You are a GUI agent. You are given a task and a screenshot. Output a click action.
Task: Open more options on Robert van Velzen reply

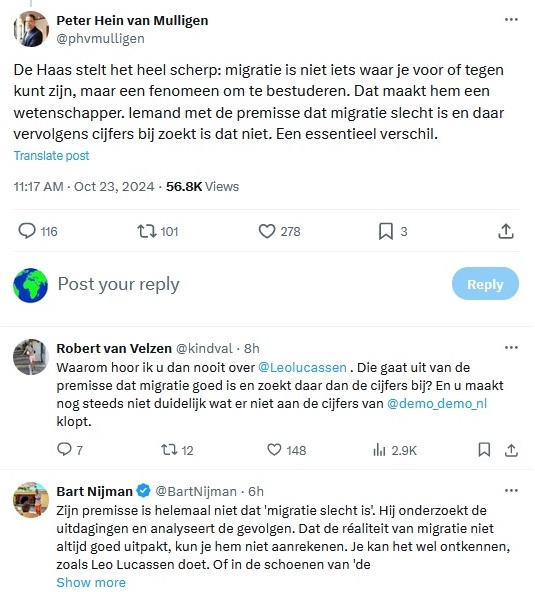pos(511,347)
